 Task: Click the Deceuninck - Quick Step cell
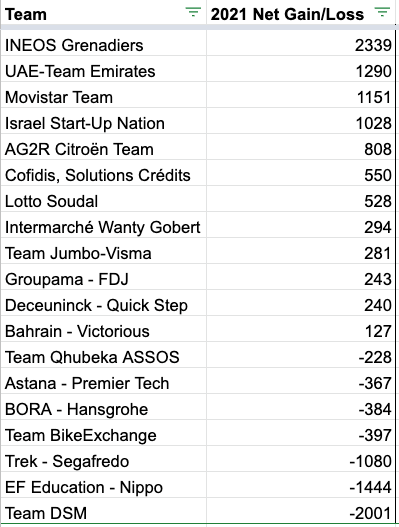[x=103, y=303]
